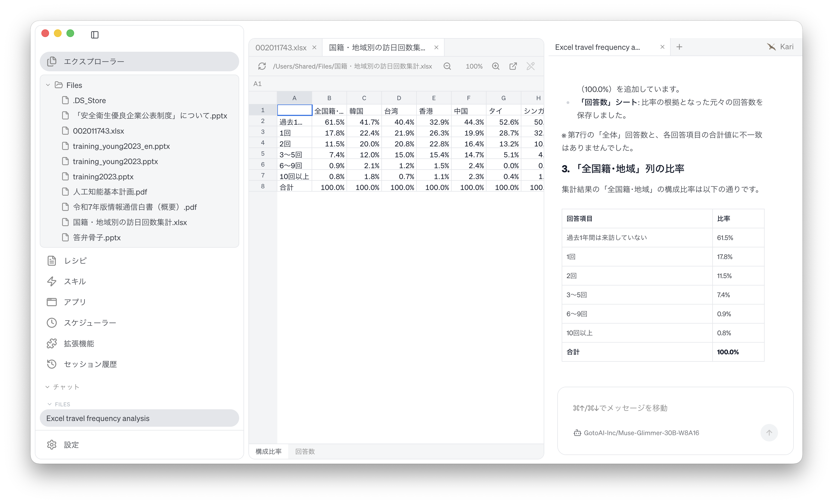Zoom in the spreadsheet view
Viewport: 833px width, 504px height.
pyautogui.click(x=495, y=66)
